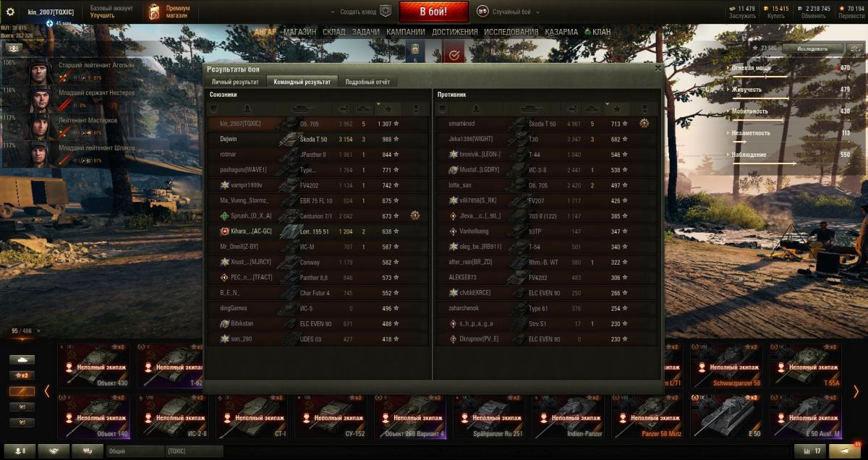Toggle the highlighted favorites carousel filter
This screenshot has height=460, width=868.
click(x=22, y=391)
